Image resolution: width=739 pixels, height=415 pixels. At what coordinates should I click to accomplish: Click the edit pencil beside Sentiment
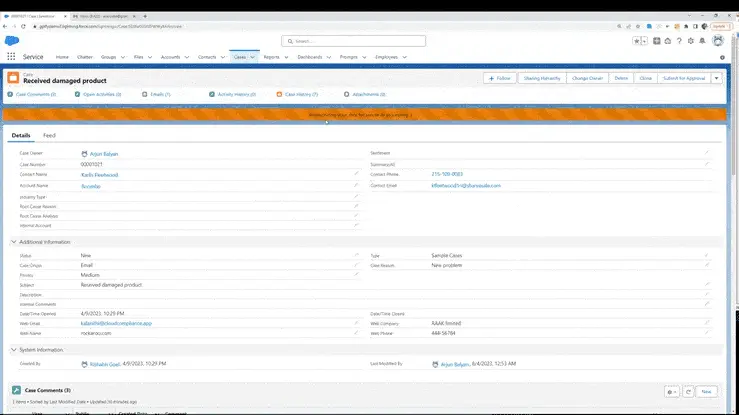[706, 153]
